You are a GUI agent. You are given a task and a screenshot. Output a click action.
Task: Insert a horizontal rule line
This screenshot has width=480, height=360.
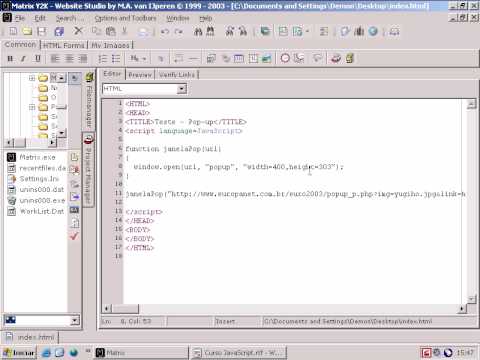193,59
